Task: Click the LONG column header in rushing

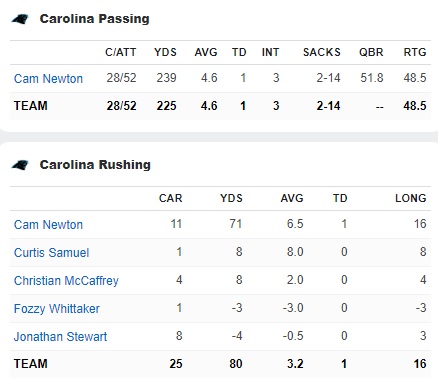Action: 411,198
